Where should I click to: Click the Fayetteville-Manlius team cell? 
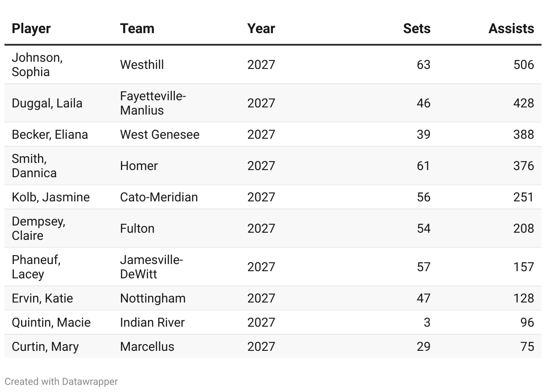pos(153,103)
